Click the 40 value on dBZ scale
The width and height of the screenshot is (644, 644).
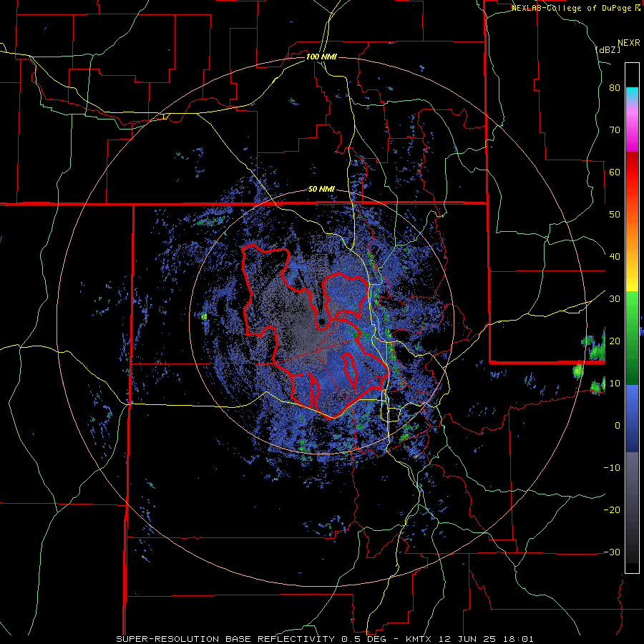615,257
